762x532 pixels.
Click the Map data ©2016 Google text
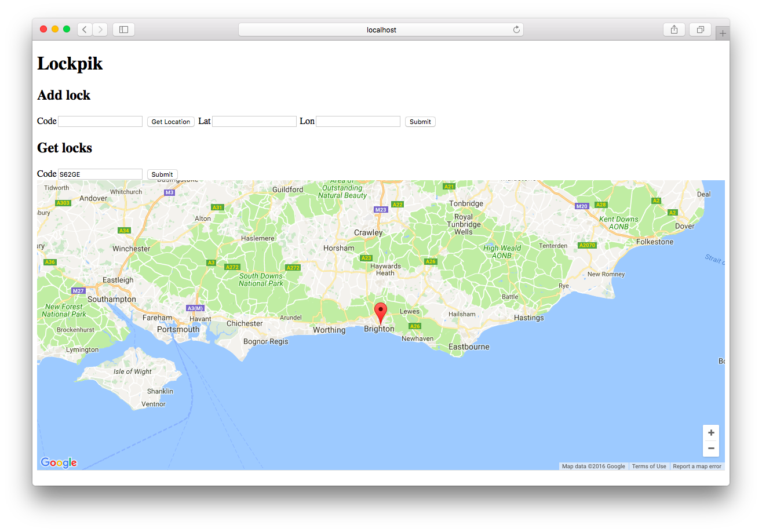coord(593,467)
